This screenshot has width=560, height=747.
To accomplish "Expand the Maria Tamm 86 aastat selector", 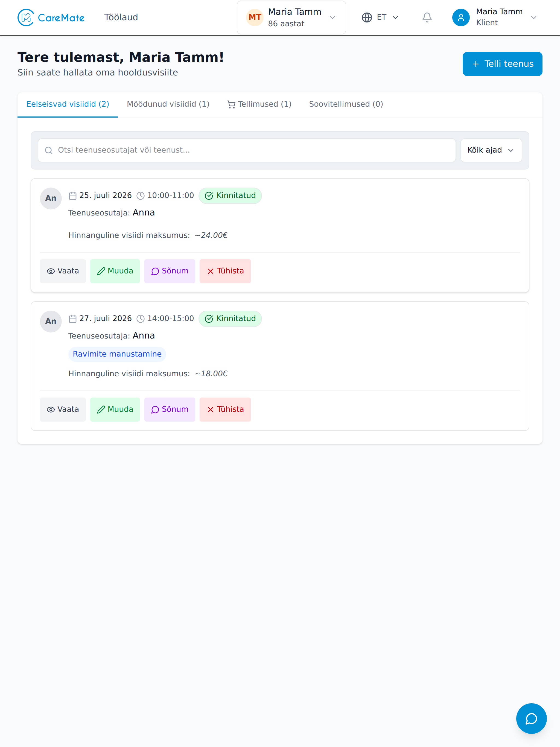I will [291, 17].
